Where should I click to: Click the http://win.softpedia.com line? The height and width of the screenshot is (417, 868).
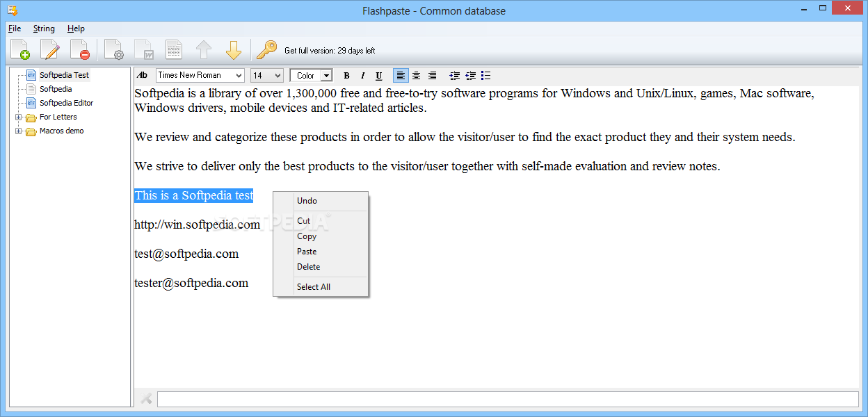click(197, 224)
